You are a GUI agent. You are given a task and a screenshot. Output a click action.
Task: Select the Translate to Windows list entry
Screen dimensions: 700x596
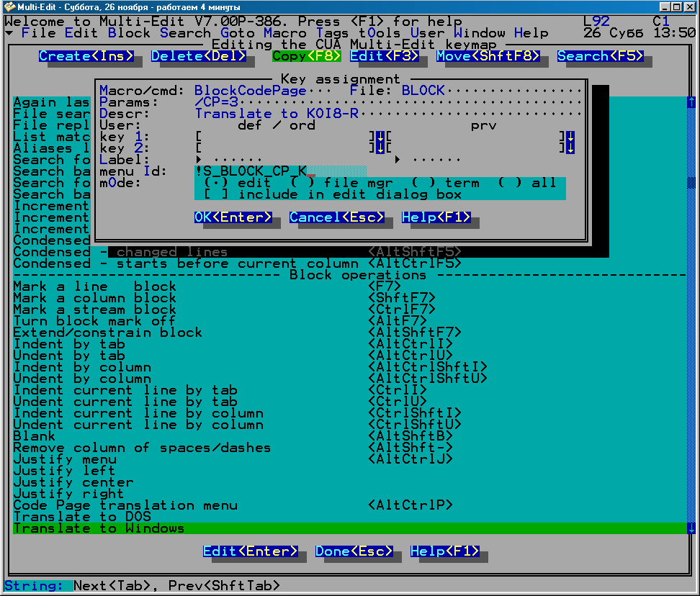[99, 528]
